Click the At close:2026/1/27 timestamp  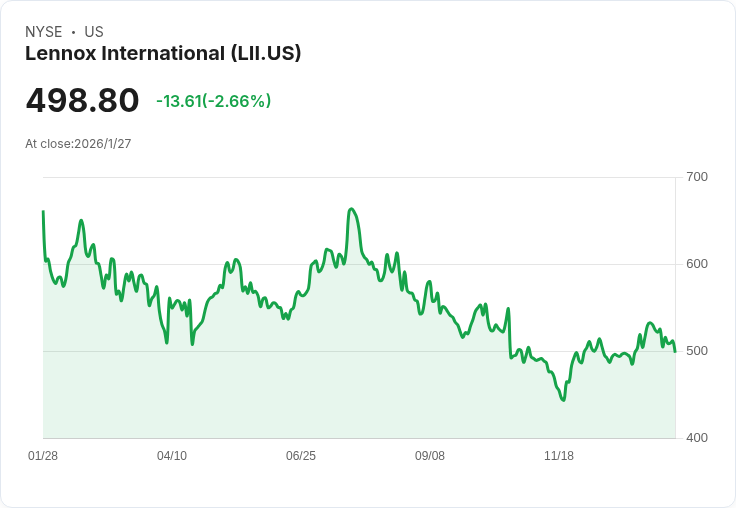[78, 144]
